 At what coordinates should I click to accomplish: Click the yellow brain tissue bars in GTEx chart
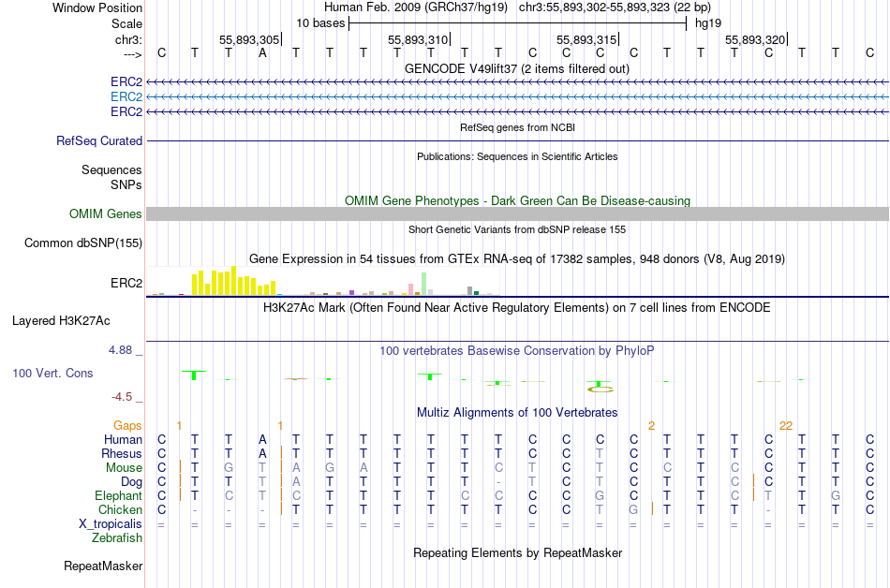tap(233, 281)
